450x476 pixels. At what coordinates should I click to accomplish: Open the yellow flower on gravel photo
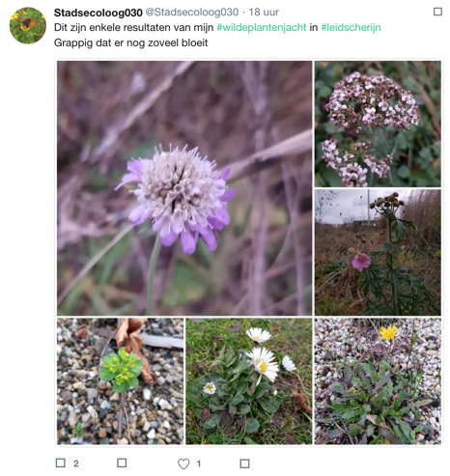pos(378,381)
